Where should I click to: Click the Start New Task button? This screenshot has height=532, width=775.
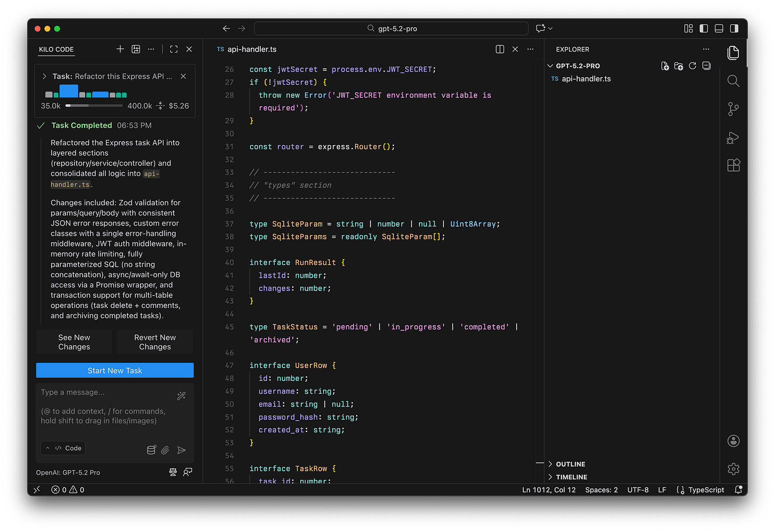point(115,370)
